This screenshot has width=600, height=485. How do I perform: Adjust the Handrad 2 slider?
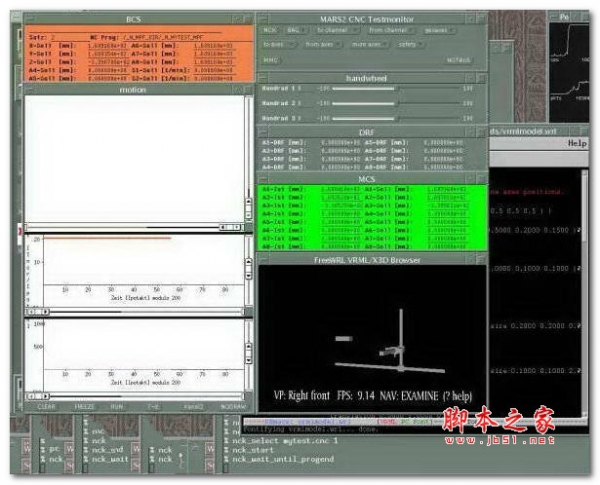396,103
